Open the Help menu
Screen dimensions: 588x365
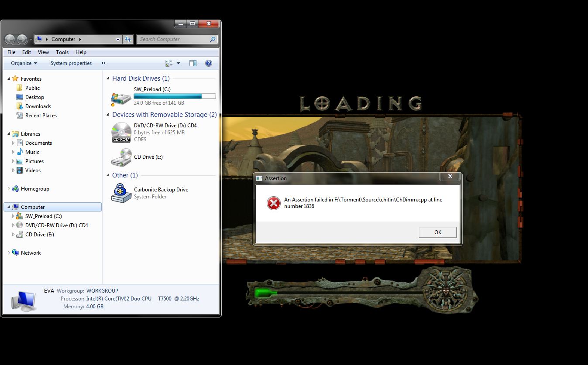(x=81, y=52)
